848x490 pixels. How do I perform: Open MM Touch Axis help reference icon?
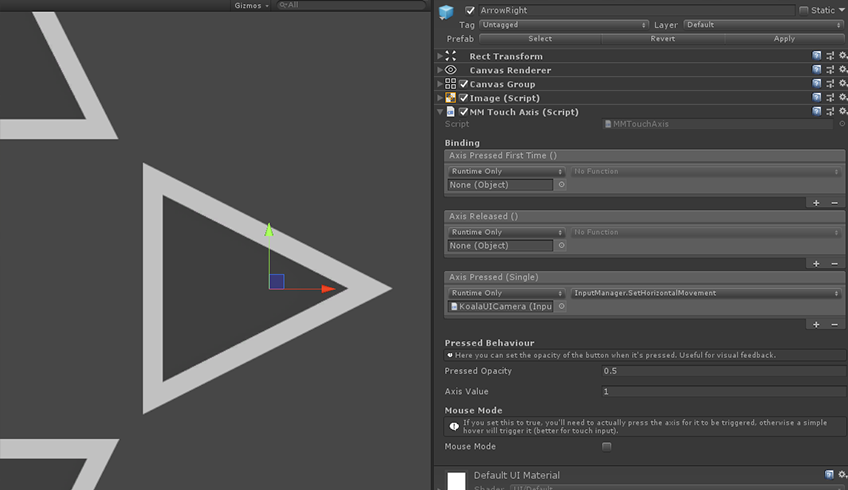[x=817, y=112]
